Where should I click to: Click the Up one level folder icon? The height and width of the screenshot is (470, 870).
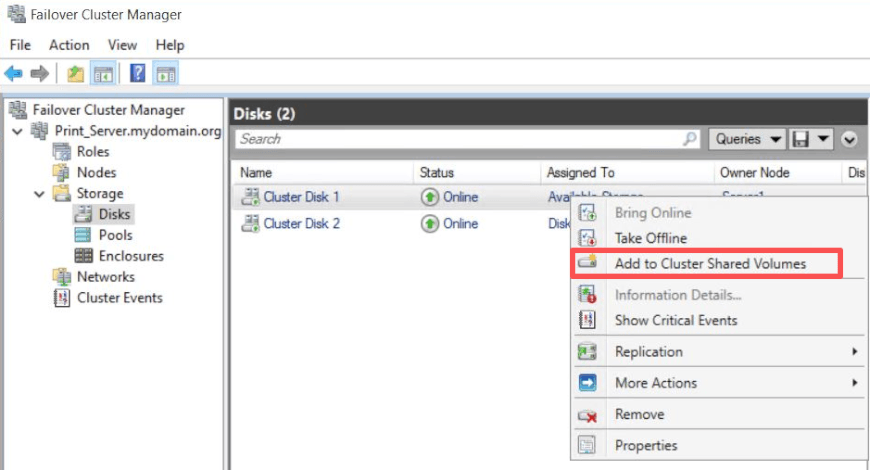pyautogui.click(x=75, y=73)
